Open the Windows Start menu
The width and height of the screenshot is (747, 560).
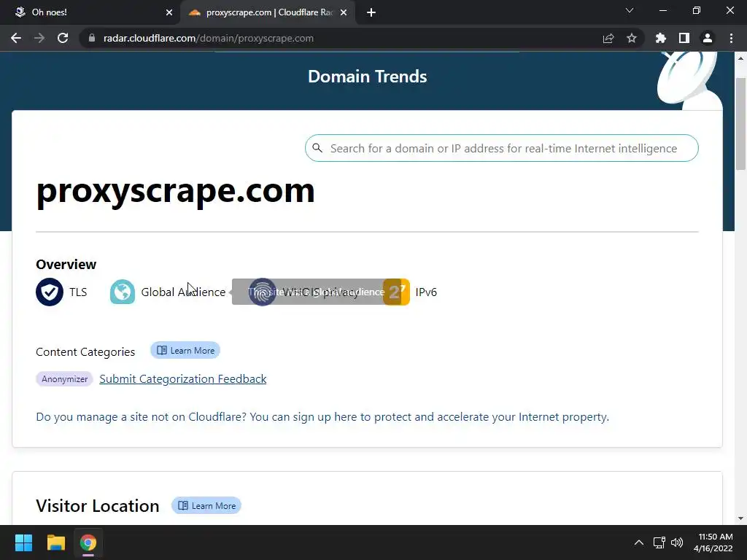tap(23, 542)
